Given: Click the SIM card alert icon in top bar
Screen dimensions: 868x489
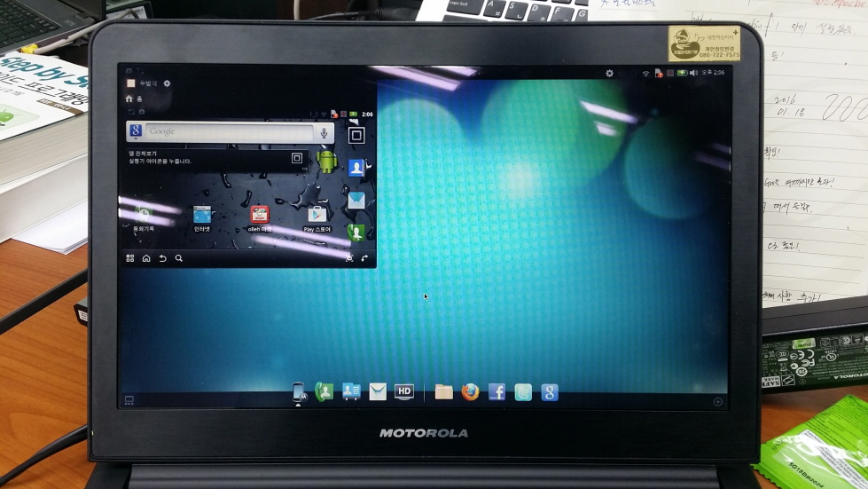Looking at the screenshot, I should (x=659, y=73).
